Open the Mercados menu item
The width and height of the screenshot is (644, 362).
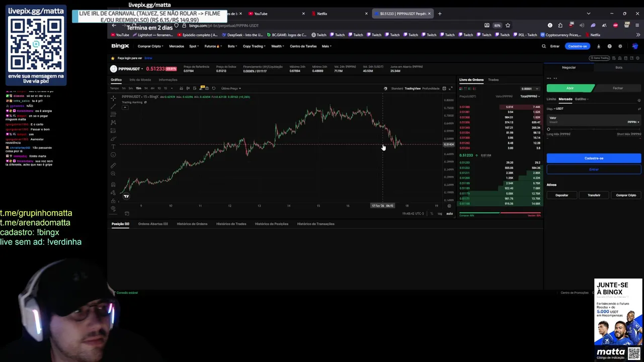177,46
